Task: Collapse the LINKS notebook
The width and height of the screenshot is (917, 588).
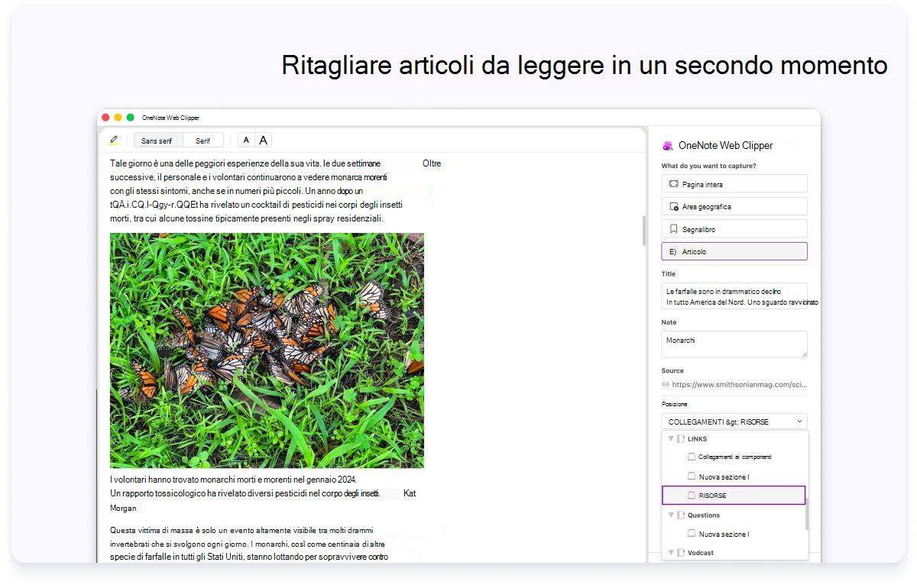Action: tap(671, 438)
